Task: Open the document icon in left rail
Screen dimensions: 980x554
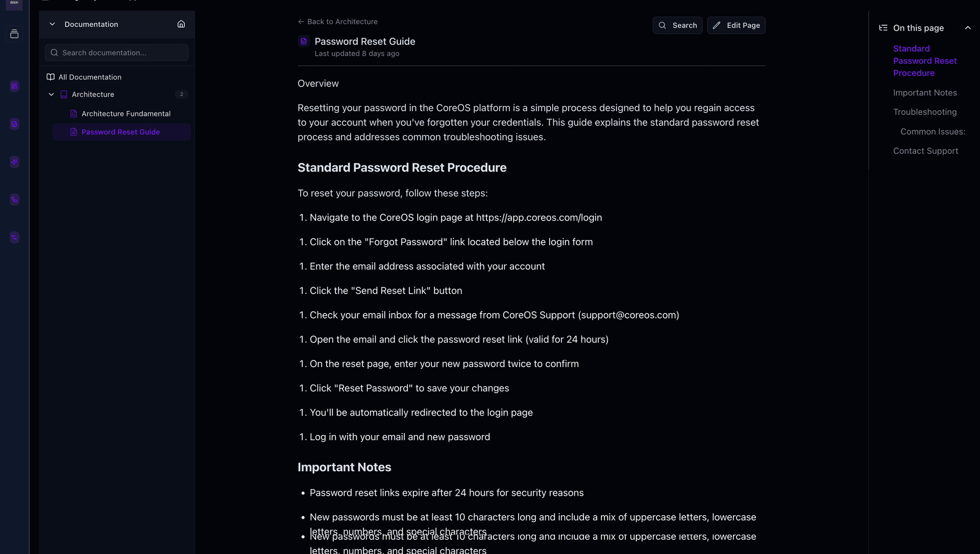Action: tap(14, 124)
